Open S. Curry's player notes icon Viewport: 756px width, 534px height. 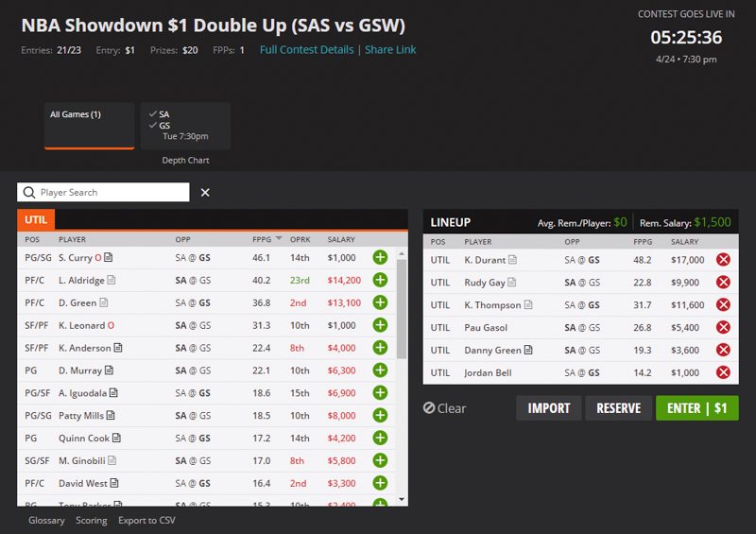pyautogui.click(x=109, y=257)
